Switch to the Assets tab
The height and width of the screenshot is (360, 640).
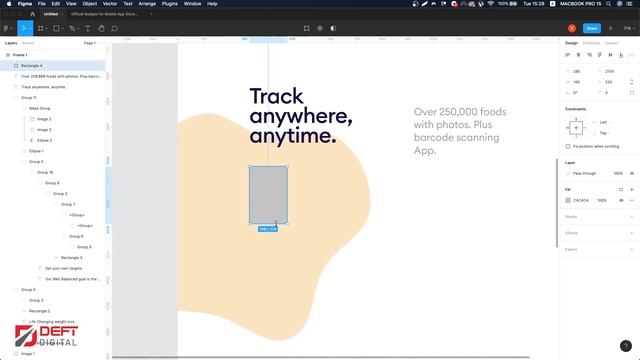point(28,43)
